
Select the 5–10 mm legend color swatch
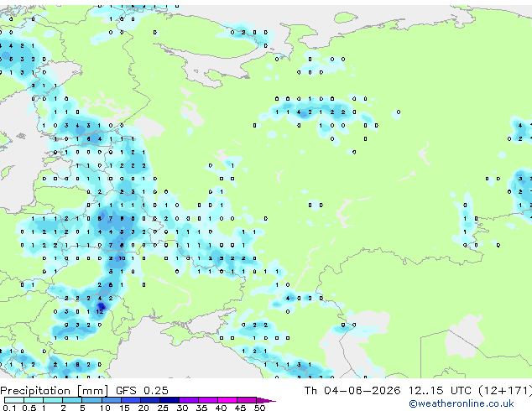91,400
